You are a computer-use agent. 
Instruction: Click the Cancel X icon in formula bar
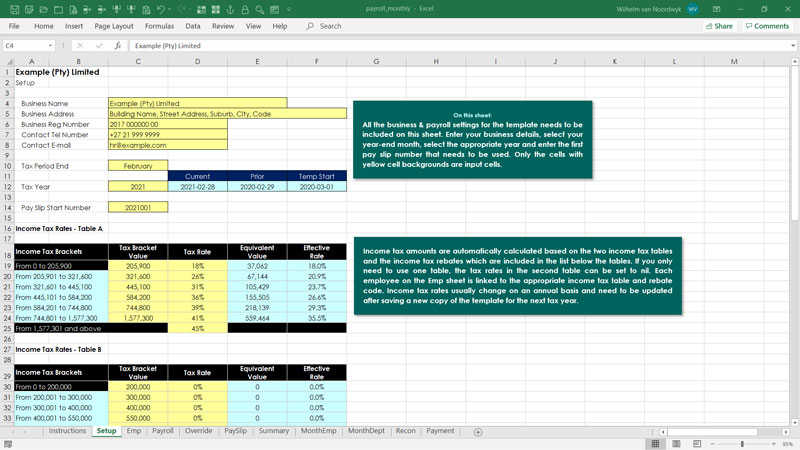[80, 45]
